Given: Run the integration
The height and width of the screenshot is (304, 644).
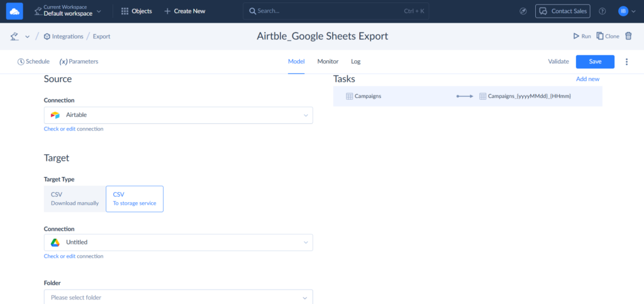Looking at the screenshot, I should tap(582, 36).
